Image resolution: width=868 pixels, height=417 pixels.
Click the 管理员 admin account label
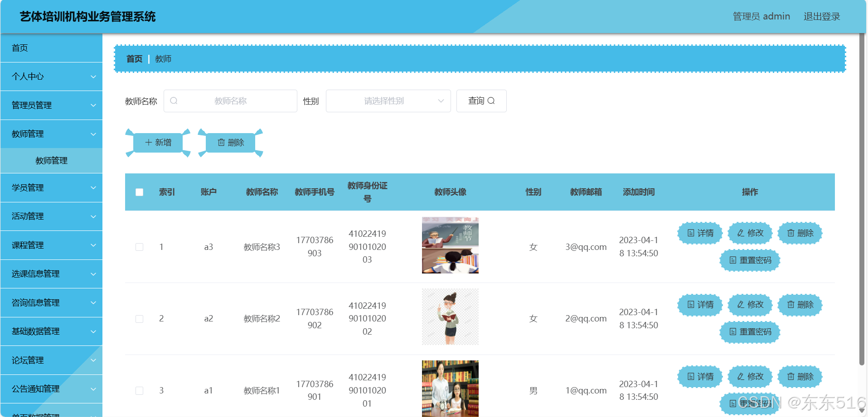pos(761,17)
